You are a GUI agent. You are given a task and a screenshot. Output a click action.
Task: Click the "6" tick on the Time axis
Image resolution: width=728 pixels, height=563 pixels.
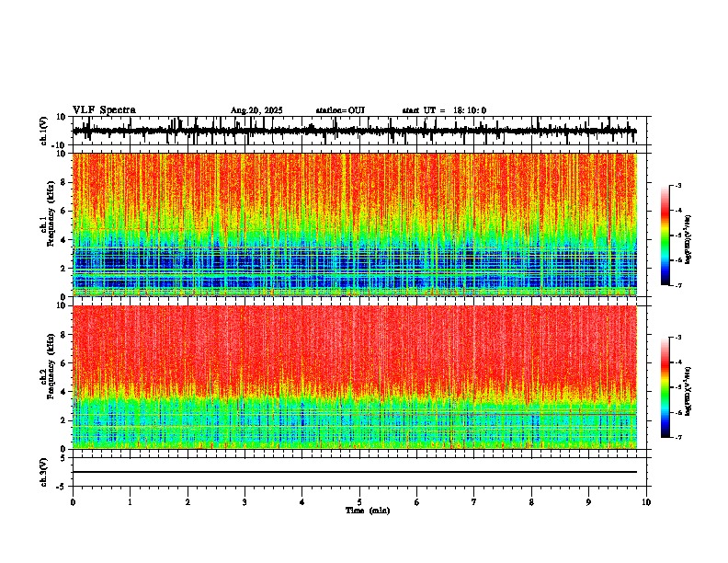(417, 502)
